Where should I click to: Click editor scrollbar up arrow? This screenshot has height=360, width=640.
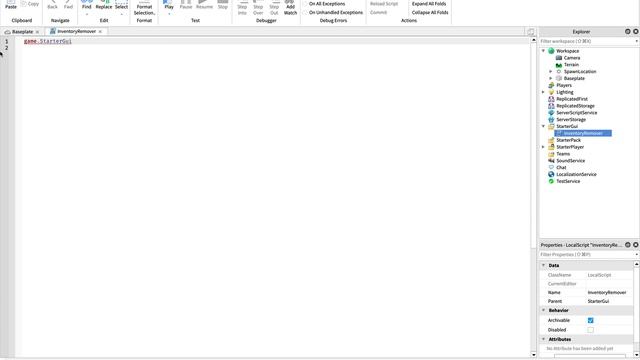click(533, 40)
